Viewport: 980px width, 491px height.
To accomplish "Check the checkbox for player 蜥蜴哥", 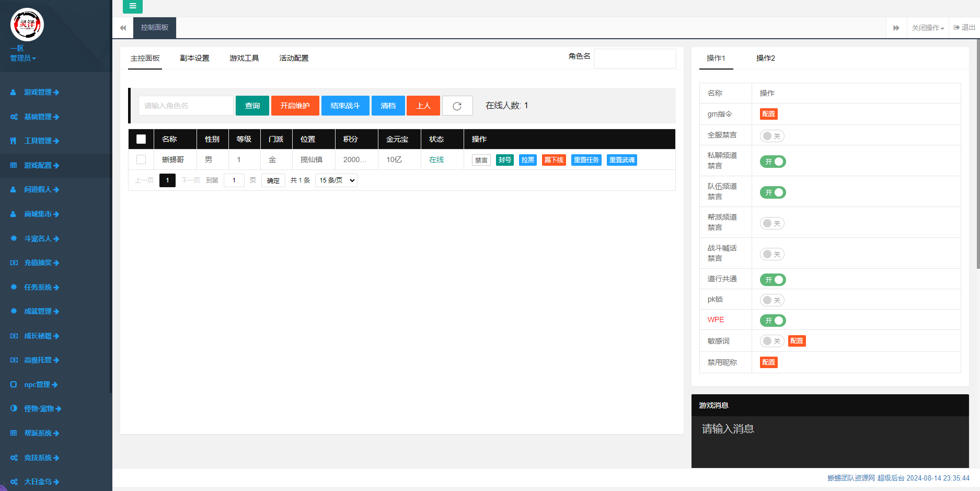I will tap(141, 159).
